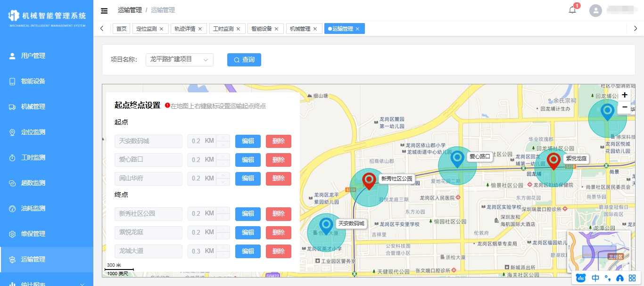Click the blue marker at 爱心路口
Viewport: 644px width, 286px height.
tap(457, 159)
